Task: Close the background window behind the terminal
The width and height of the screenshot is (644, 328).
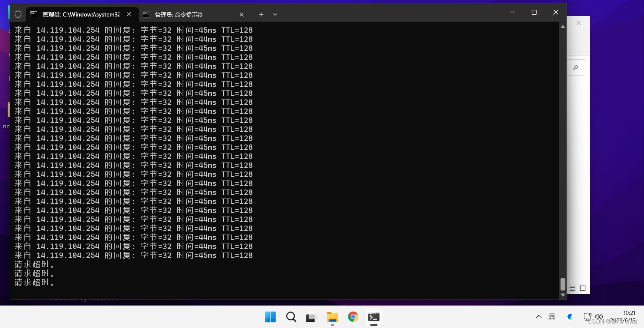Action: 579,23
